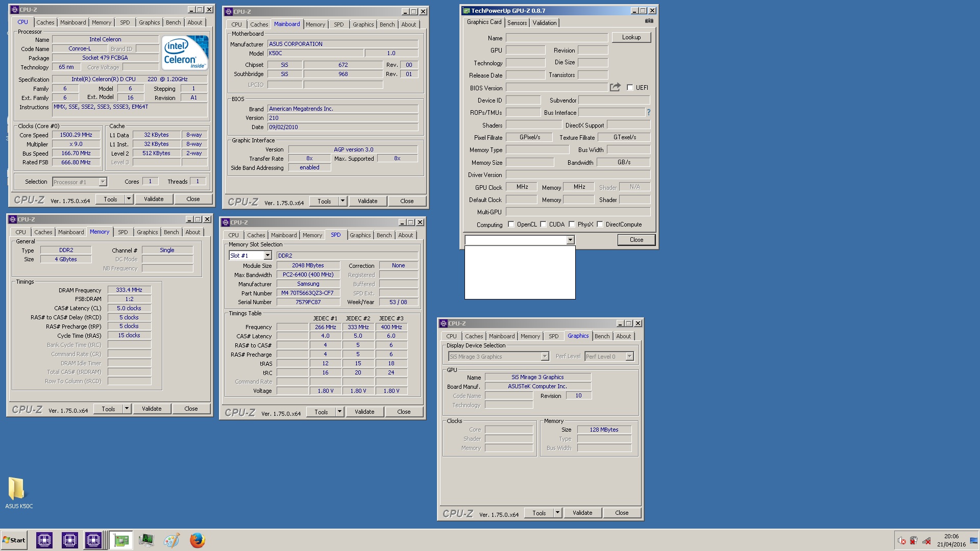980x551 pixels.
Task: Click the GPU-Z screenshot camera icon
Action: click(649, 21)
